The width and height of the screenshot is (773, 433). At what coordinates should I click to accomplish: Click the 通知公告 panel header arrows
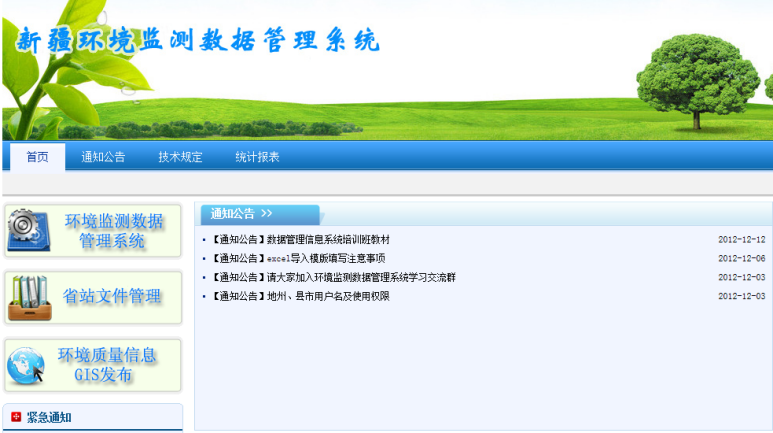point(267,213)
